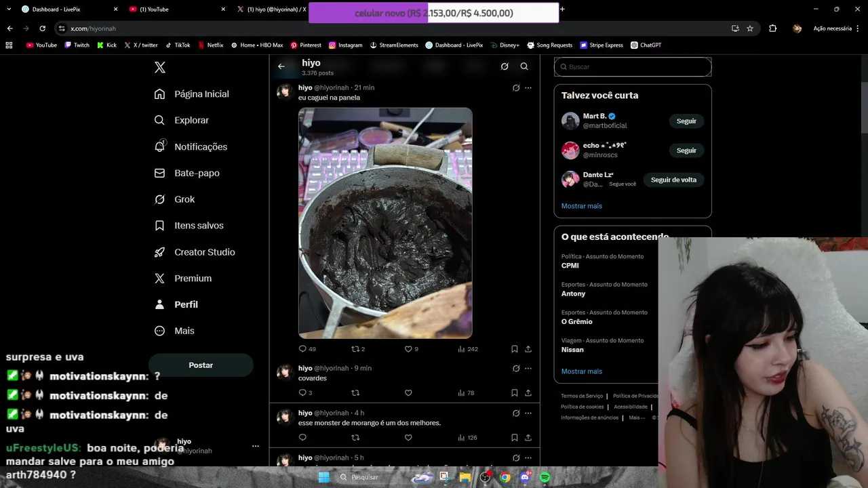Open more options on the 'covardes' post
The image size is (868, 488).
click(x=528, y=369)
